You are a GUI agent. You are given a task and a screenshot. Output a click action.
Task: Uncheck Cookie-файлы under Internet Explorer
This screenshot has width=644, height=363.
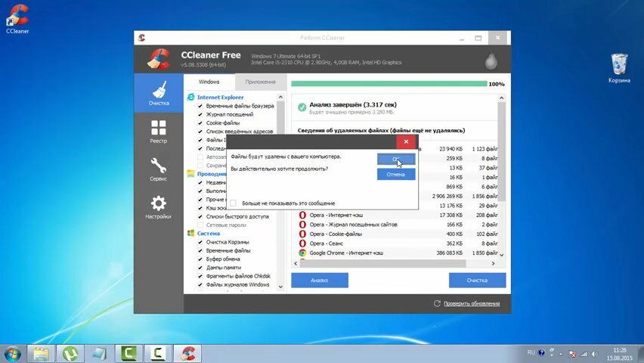pyautogui.click(x=200, y=123)
